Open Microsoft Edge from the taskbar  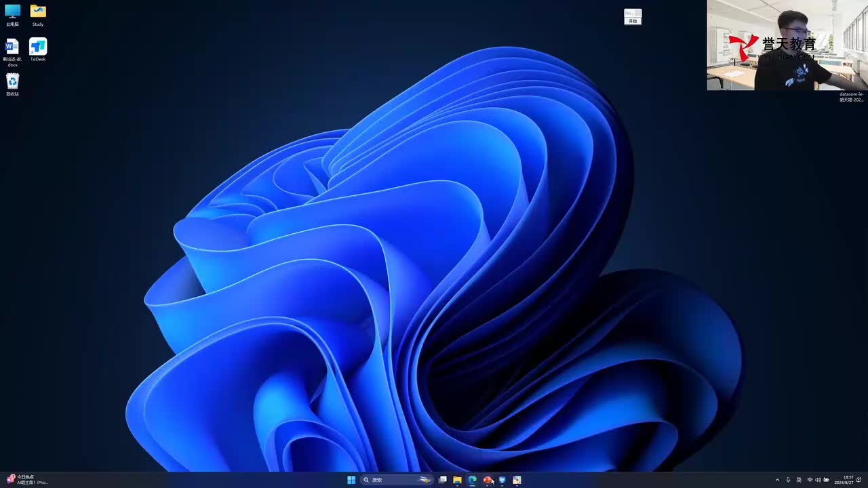473,480
